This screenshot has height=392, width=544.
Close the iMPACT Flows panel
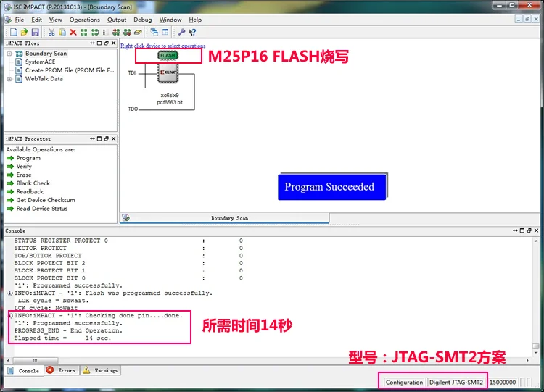pyautogui.click(x=113, y=43)
